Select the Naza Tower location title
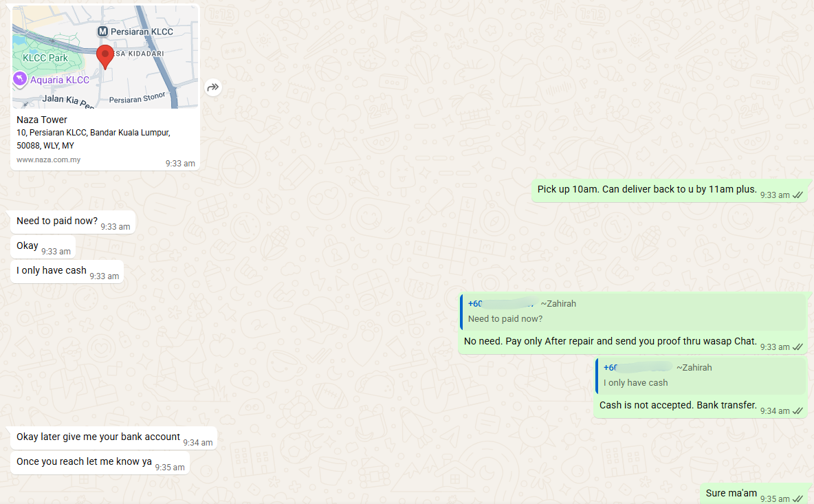This screenshot has height=504, width=814. pos(41,120)
